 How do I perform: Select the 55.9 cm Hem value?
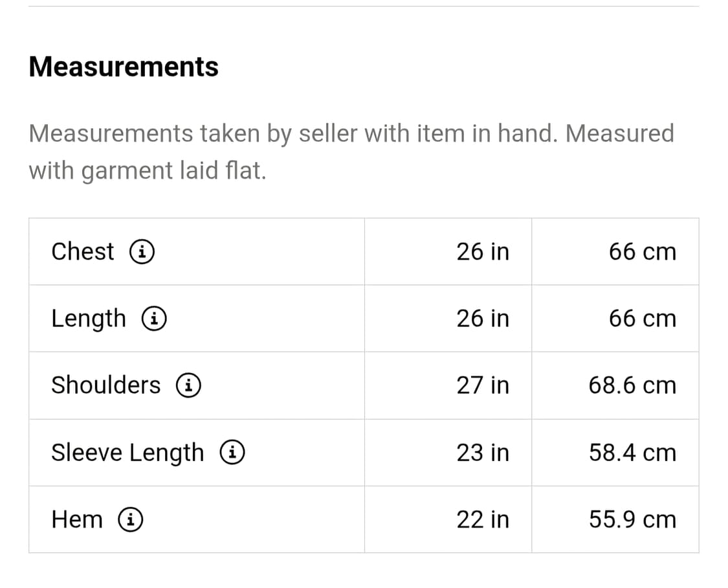pyautogui.click(x=632, y=519)
